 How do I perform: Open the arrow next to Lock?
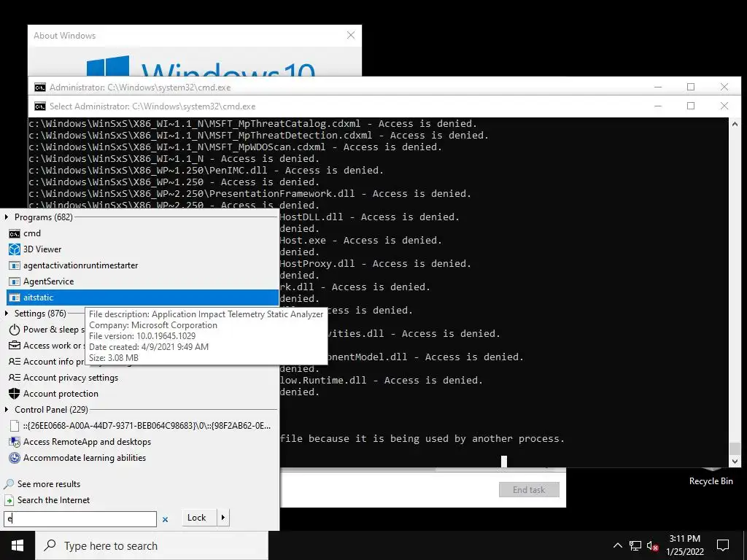[x=223, y=518]
